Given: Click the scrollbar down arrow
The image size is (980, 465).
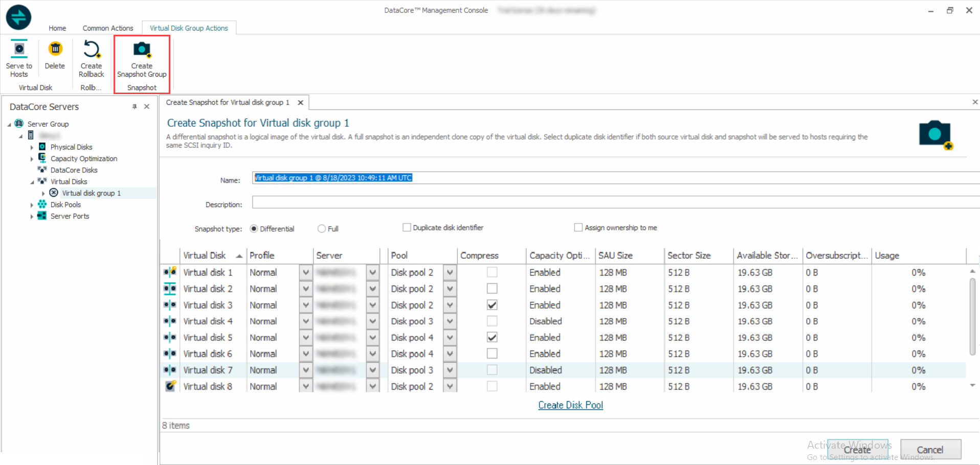Looking at the screenshot, I should 972,385.
